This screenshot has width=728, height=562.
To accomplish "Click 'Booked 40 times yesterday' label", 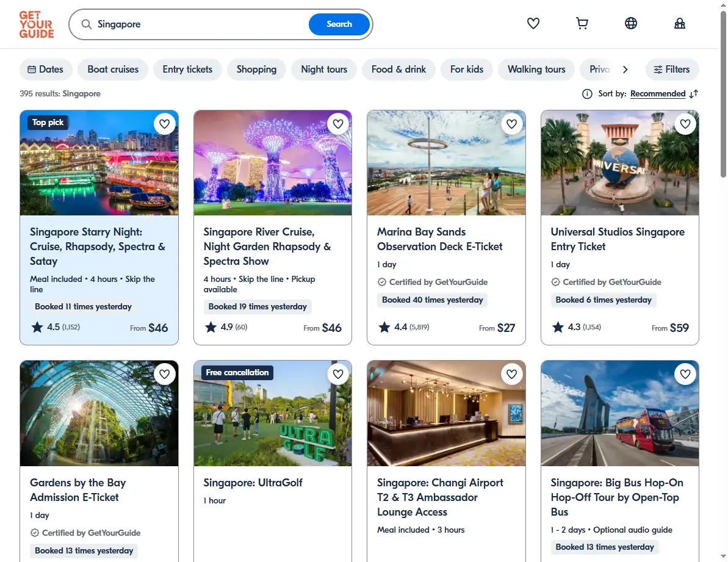I will coord(432,300).
